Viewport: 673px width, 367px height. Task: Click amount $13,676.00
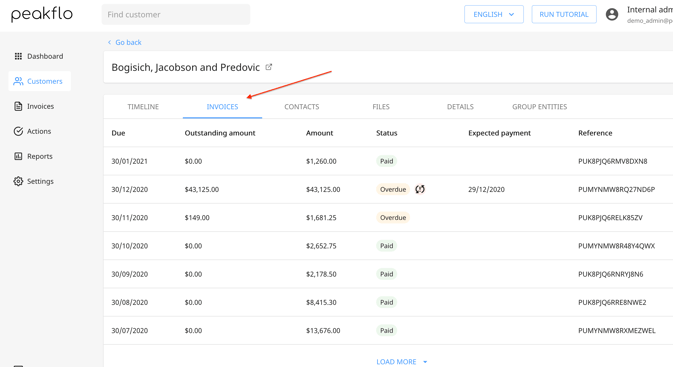(x=323, y=331)
